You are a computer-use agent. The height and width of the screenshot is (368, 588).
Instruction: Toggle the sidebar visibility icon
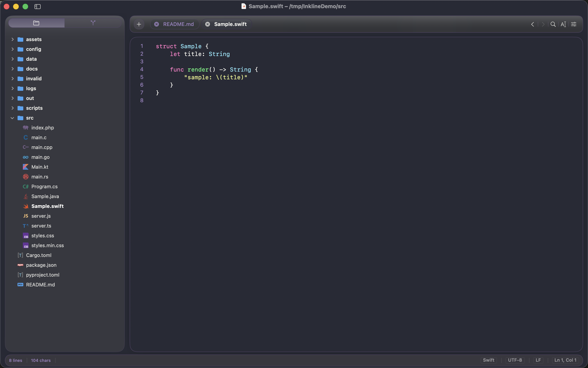click(37, 7)
